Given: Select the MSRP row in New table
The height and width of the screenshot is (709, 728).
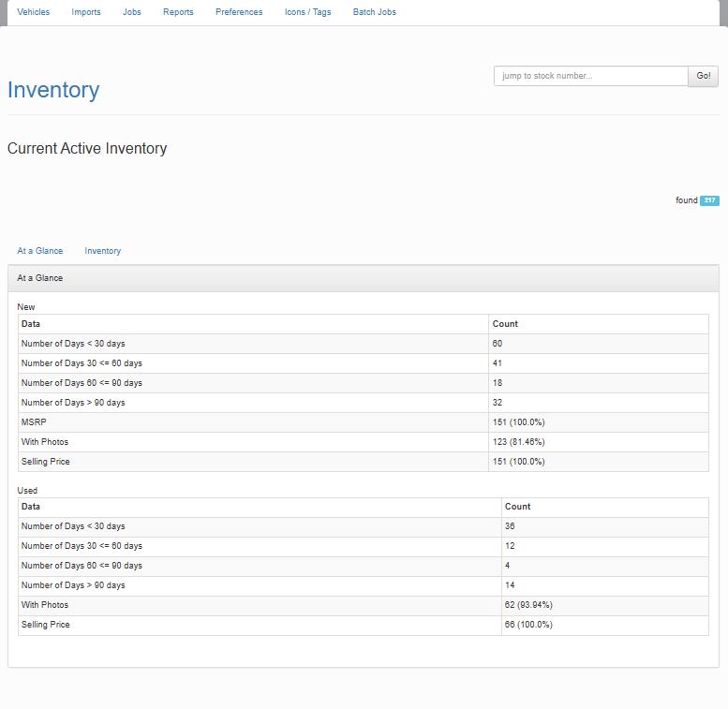Looking at the screenshot, I should pyautogui.click(x=34, y=422).
